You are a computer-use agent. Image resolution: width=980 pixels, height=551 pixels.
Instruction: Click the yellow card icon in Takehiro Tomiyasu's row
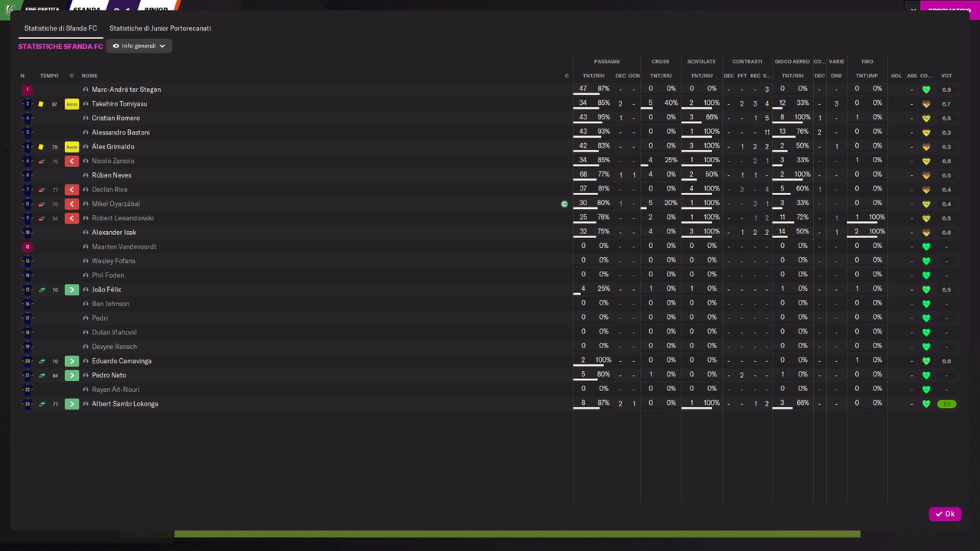pos(41,104)
